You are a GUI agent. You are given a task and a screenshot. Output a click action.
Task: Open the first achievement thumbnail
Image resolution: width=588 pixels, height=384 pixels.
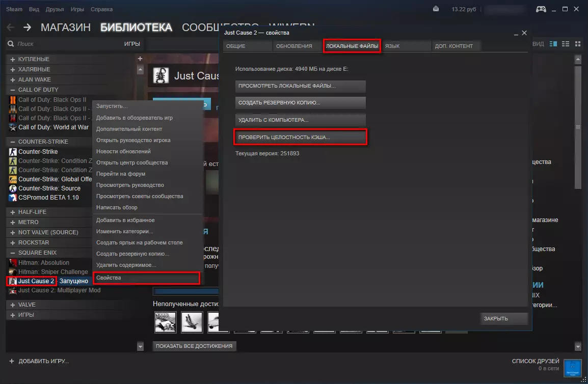point(166,322)
